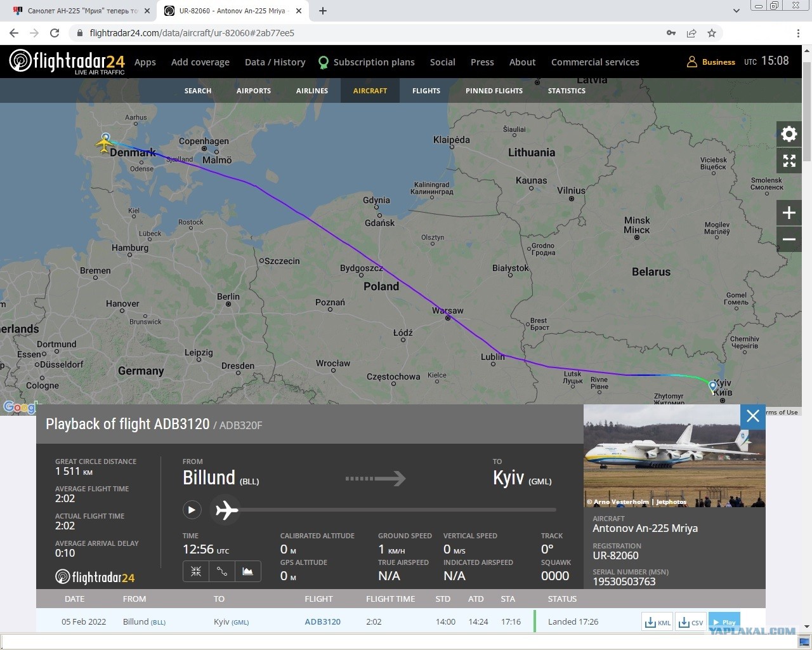
Task: Bookmark this page with the star icon
Action: [x=712, y=33]
